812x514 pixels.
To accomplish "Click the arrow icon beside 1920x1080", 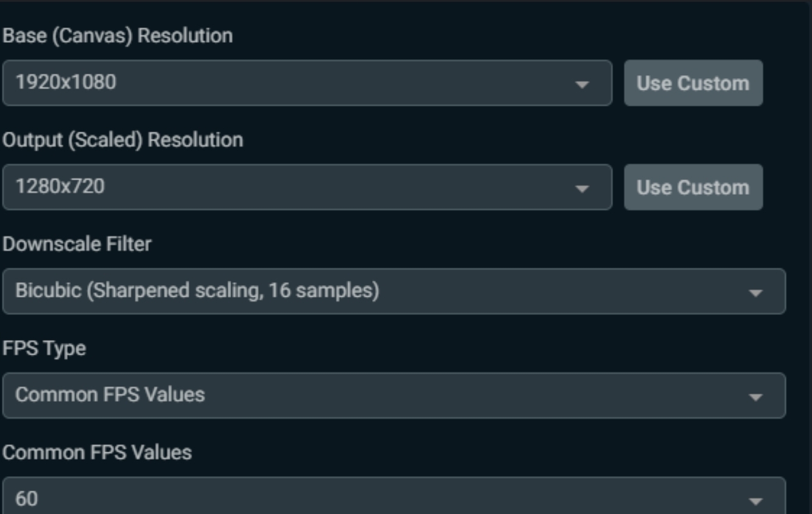I will (583, 84).
